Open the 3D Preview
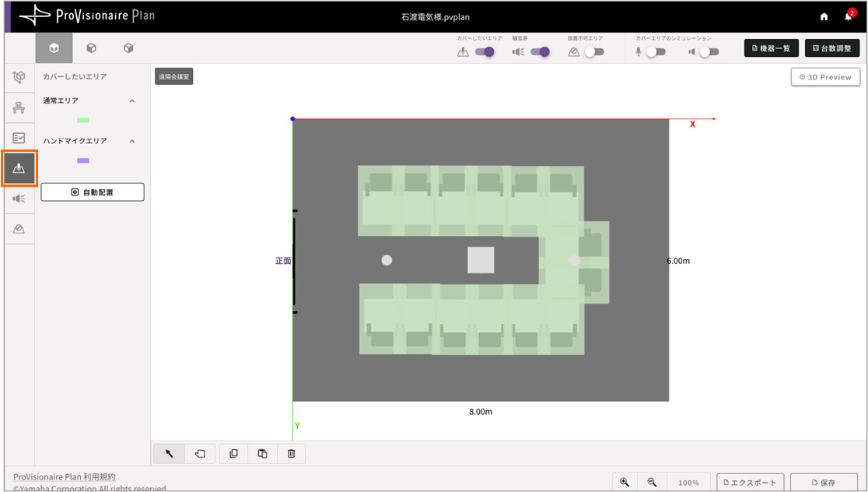 click(825, 77)
